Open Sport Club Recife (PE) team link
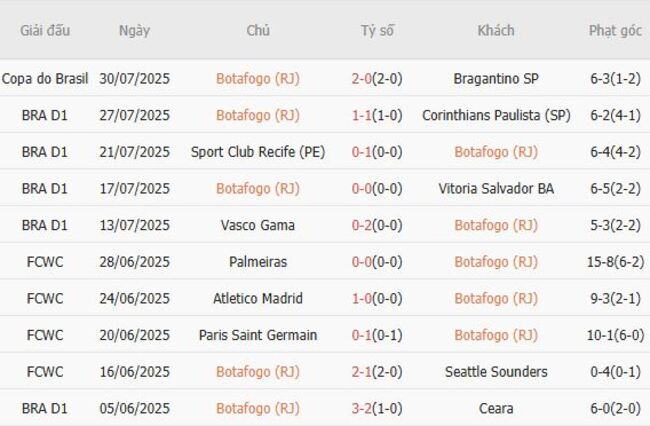Image resolution: width=650 pixels, height=426 pixels. [257, 152]
